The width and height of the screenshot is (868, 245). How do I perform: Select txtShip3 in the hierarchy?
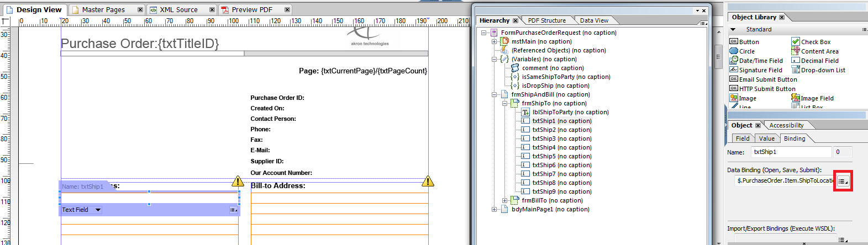coord(561,139)
